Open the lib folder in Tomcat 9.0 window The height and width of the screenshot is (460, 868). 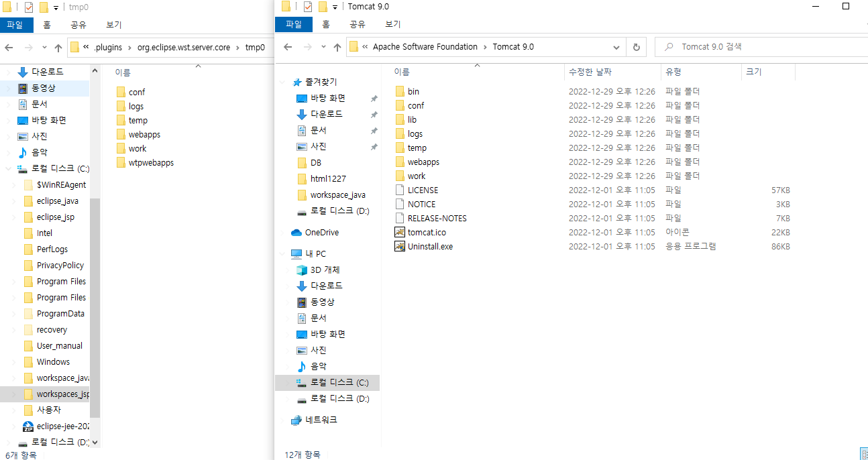tap(412, 119)
